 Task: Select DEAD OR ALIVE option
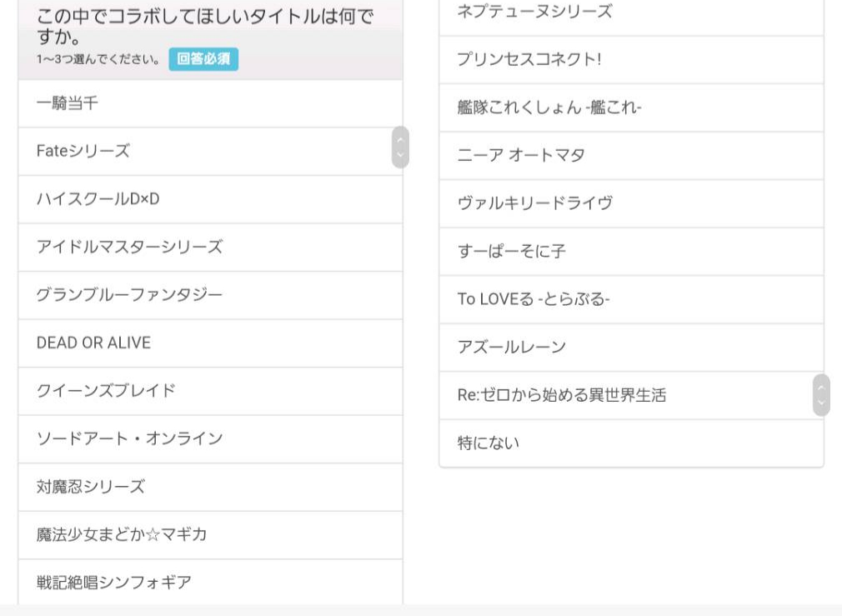[x=208, y=343]
